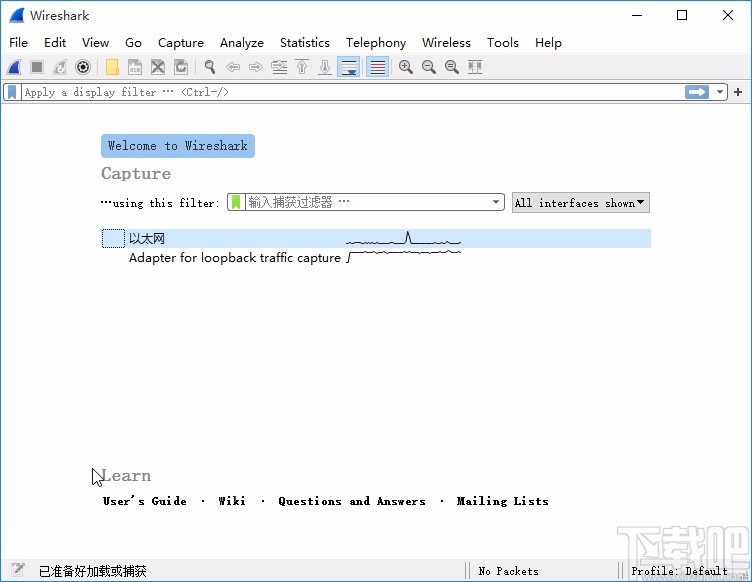Image resolution: width=752 pixels, height=582 pixels.
Task: Click capture filter green bookmark icon
Action: [236, 202]
